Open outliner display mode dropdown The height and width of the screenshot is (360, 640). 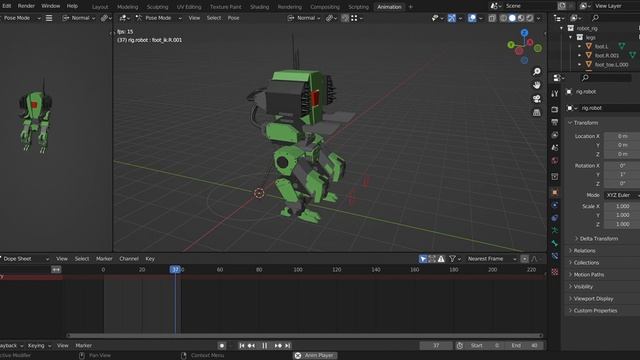pos(576,18)
